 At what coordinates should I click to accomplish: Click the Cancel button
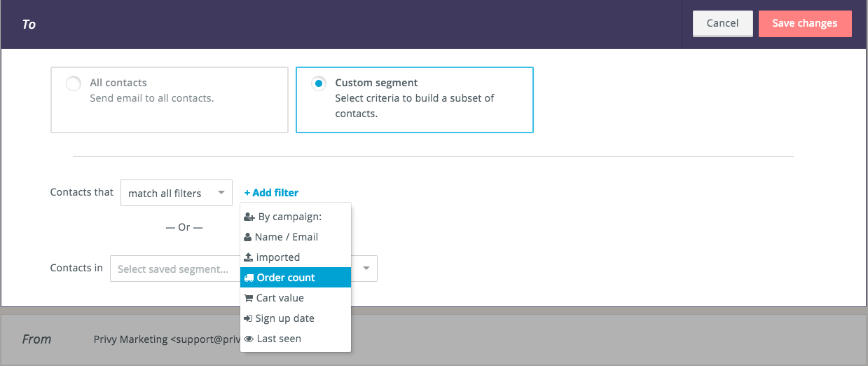coord(722,23)
